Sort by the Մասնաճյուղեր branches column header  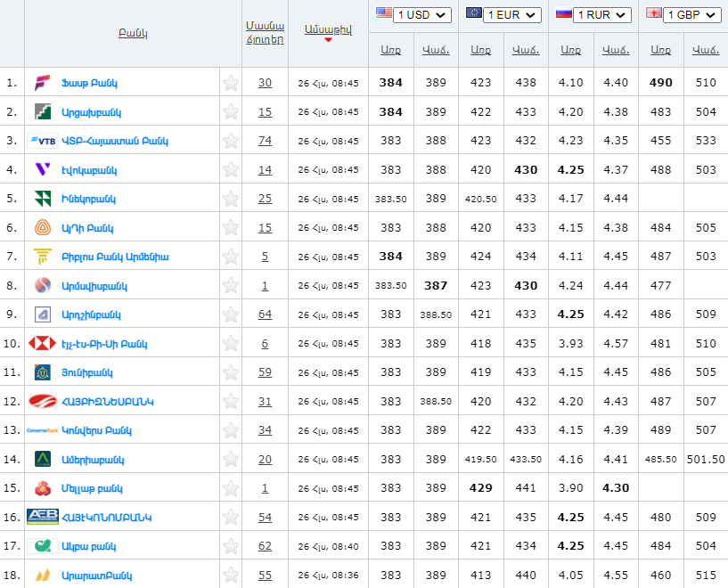(266, 32)
